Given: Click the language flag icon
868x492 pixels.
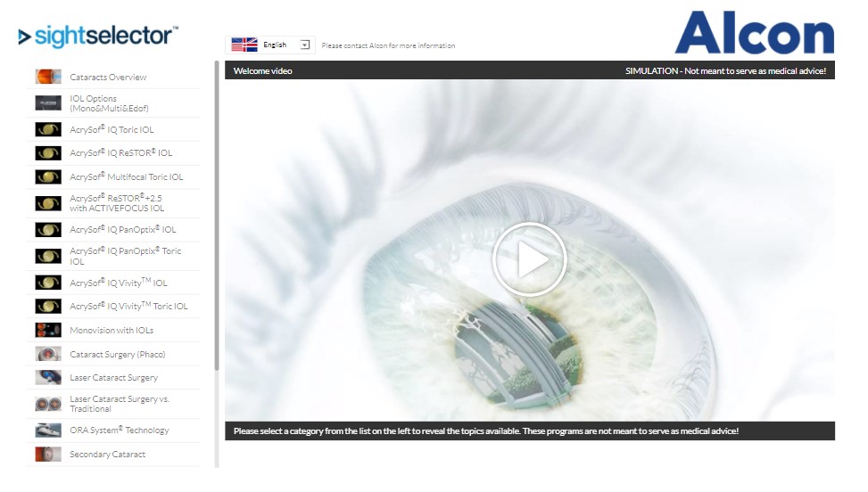Looking at the screenshot, I should tap(244, 45).
